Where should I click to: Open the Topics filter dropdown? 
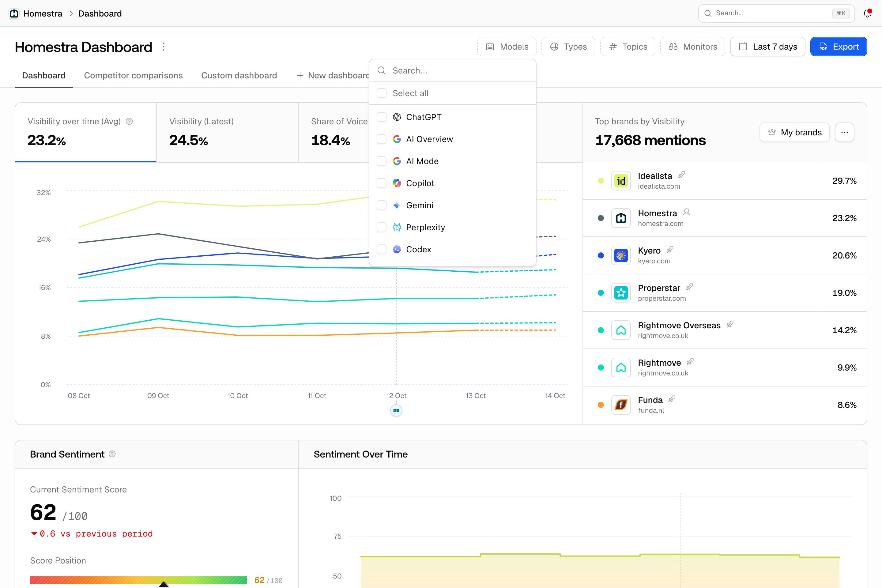pos(628,47)
